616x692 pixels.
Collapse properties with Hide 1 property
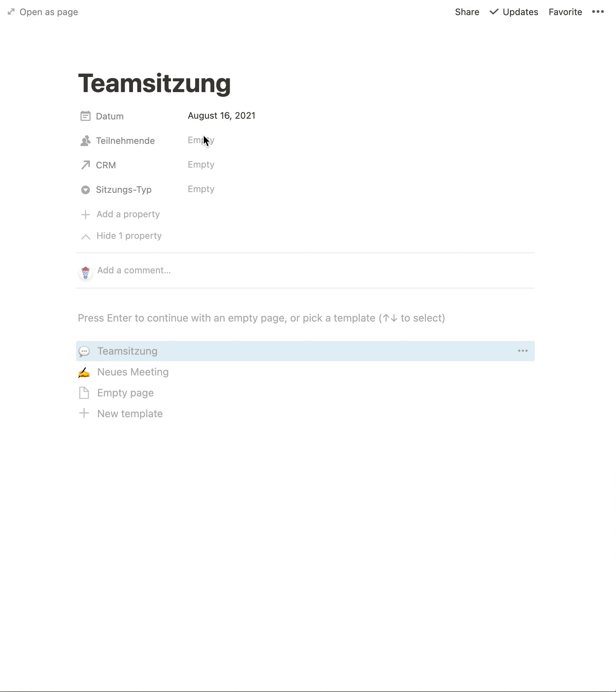129,236
